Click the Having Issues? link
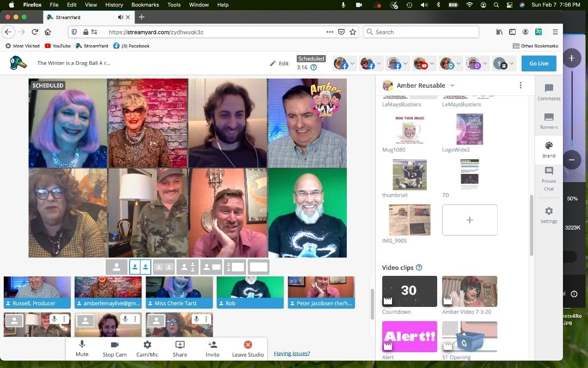 coord(292,353)
